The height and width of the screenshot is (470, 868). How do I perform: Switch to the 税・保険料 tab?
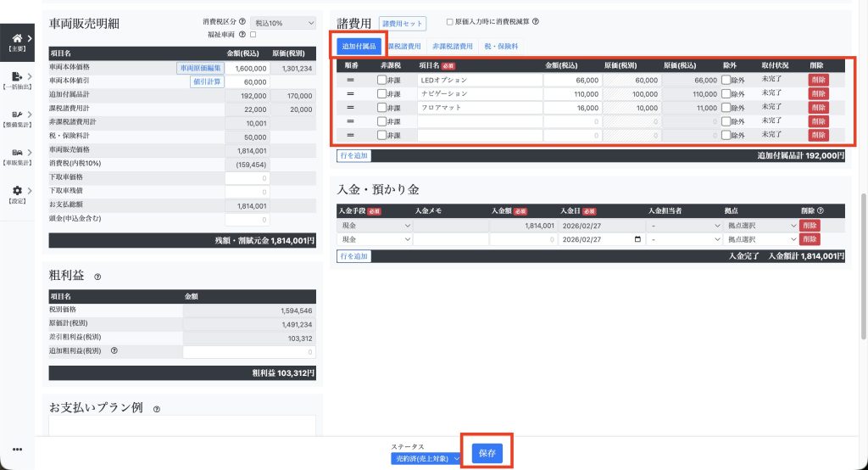point(504,46)
